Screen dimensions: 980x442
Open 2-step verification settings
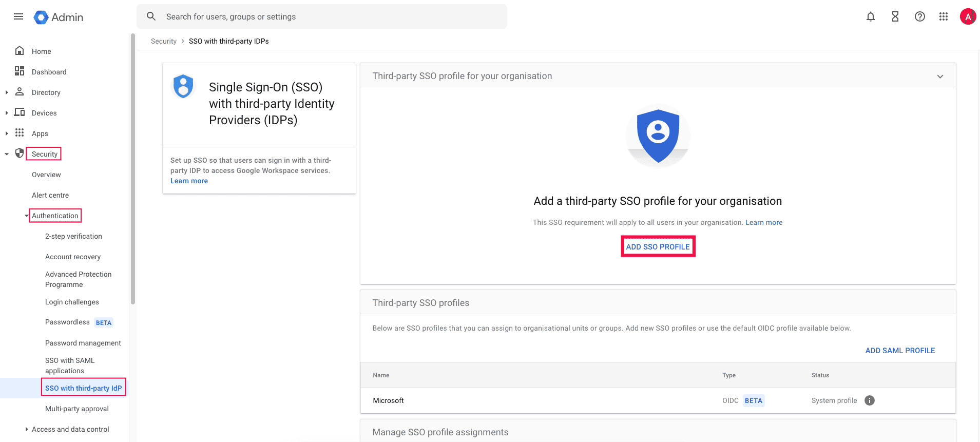pos(73,236)
